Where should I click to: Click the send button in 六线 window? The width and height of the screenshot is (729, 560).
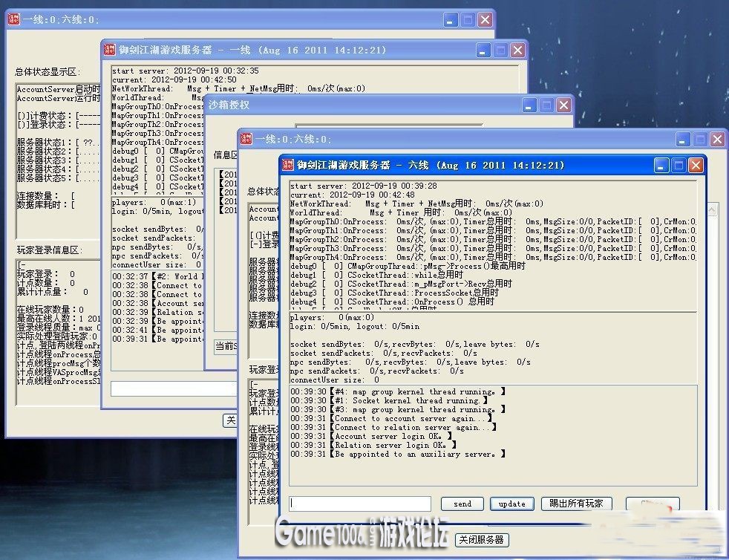tap(462, 504)
